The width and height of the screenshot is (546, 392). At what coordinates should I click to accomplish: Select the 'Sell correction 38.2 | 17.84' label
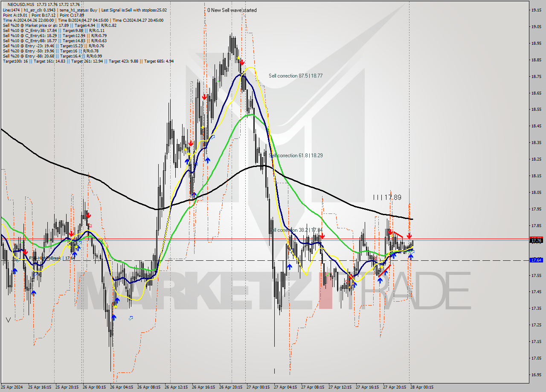pyautogui.click(x=296, y=230)
